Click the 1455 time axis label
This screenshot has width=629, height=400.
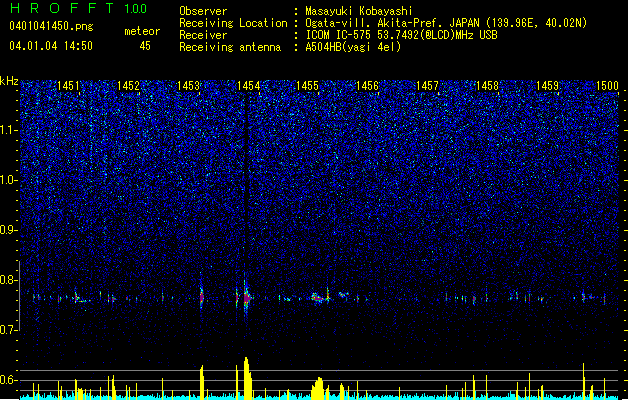(x=307, y=86)
